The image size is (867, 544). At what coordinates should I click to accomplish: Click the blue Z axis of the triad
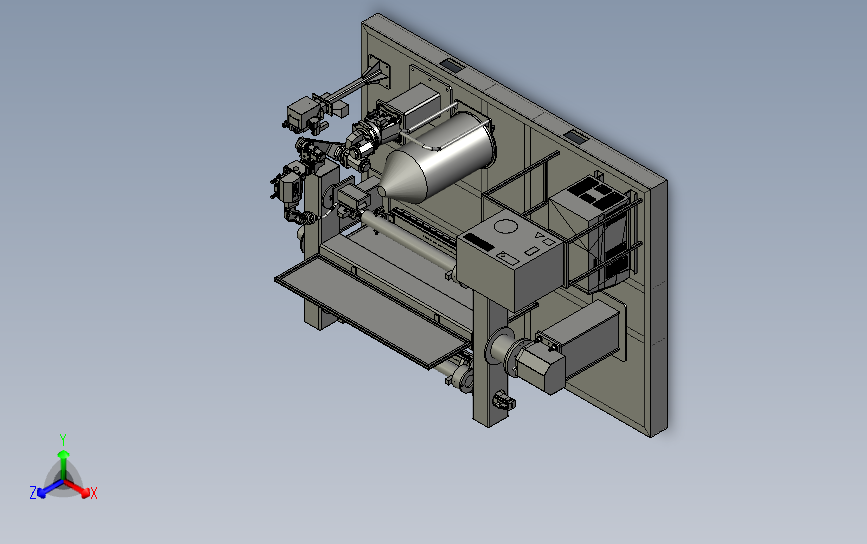coord(50,489)
